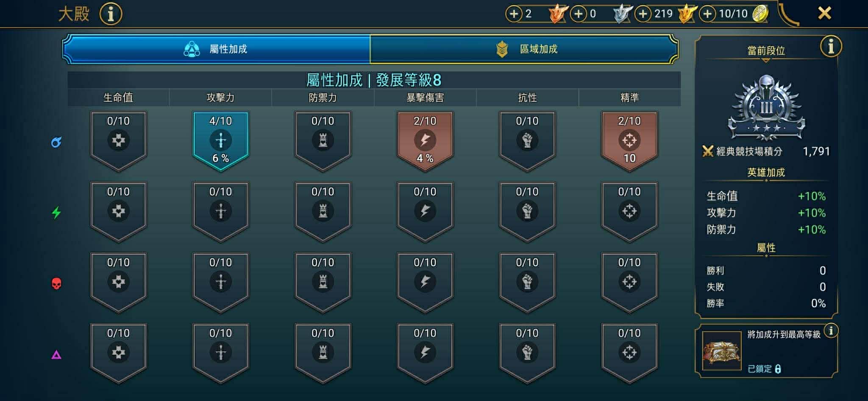Switch to the 區域加成 tab
868x401 pixels.
[524, 49]
